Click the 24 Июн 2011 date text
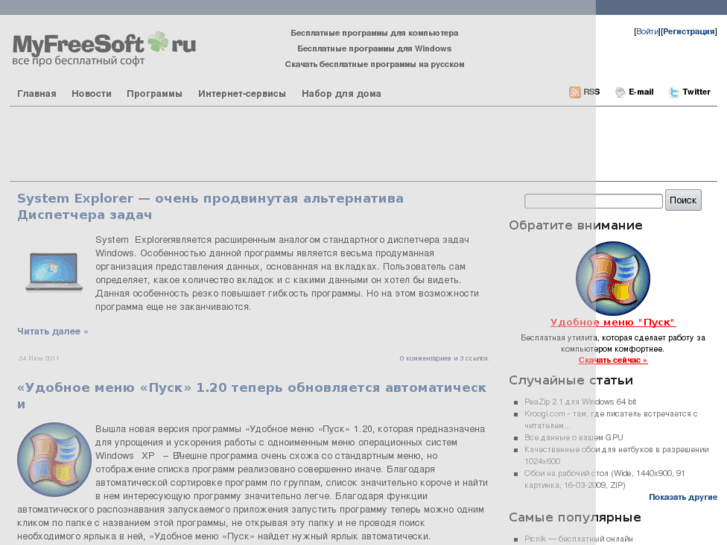Screen dimensions: 727x545 pyautogui.click(x=38, y=359)
